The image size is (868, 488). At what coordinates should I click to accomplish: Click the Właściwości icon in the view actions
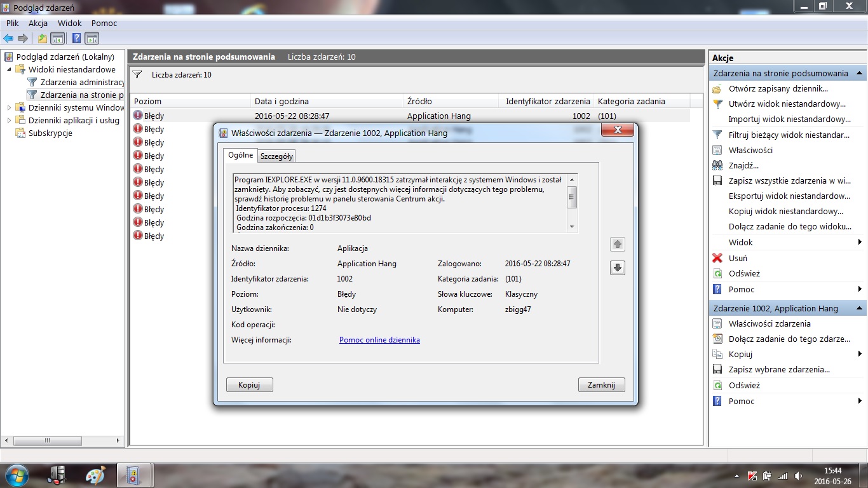[717, 151]
